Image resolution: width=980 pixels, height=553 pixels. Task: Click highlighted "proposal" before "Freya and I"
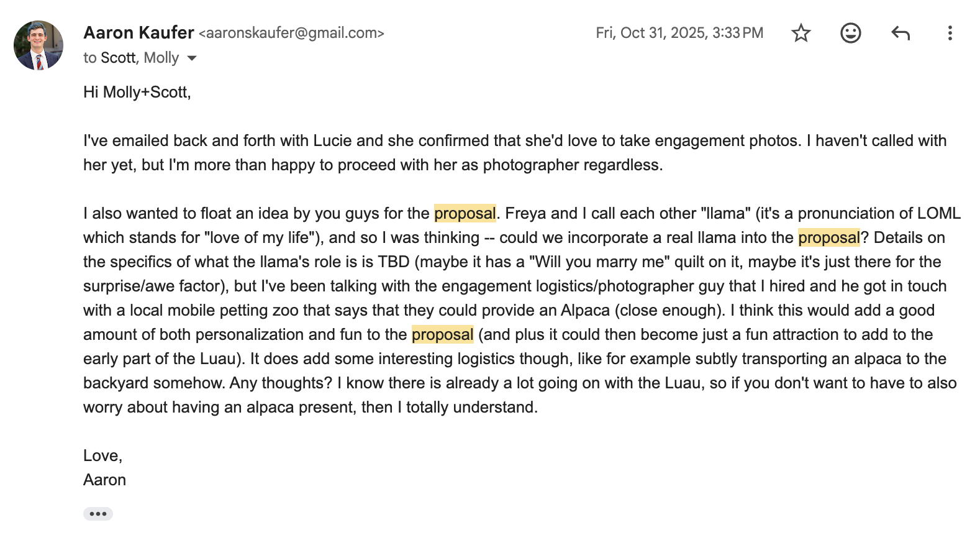465,213
